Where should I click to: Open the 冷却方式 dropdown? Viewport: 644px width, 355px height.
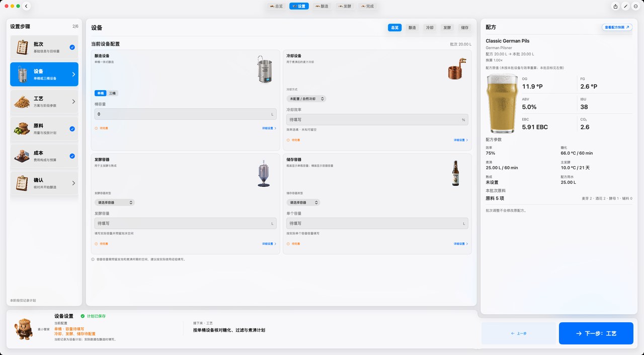tap(306, 99)
